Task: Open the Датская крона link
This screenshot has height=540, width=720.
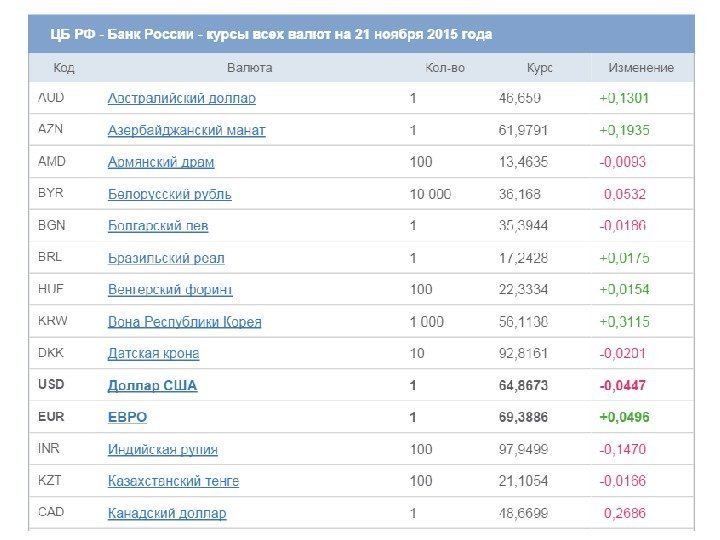Action: click(x=153, y=353)
